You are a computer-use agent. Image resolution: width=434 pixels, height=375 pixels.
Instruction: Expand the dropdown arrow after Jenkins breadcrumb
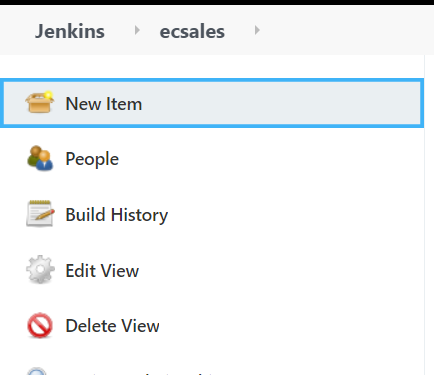[x=137, y=30]
